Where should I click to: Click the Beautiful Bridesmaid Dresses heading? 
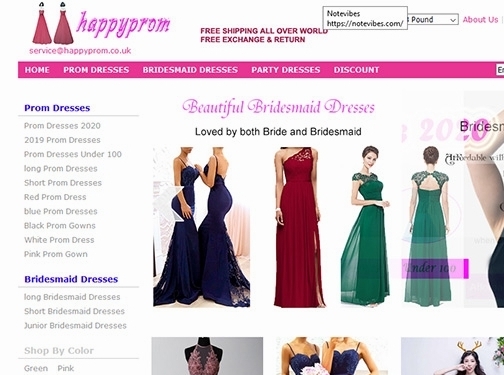tap(278, 107)
